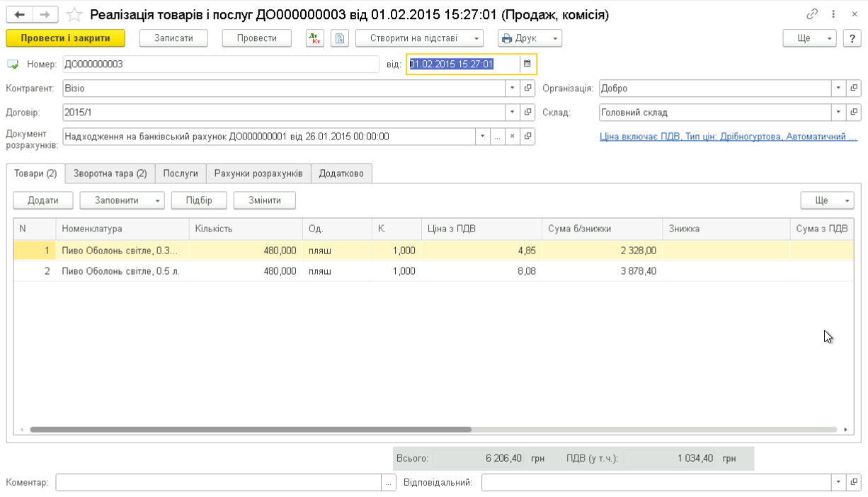Switch to the Зворотна тара (2) tab
Image resolution: width=868 pixels, height=497 pixels.
pyautogui.click(x=110, y=173)
